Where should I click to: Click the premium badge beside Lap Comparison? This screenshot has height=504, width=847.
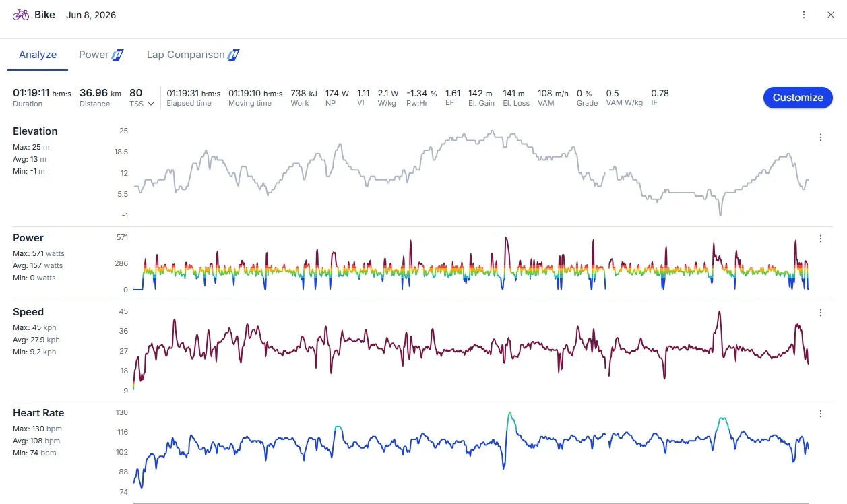(x=234, y=55)
